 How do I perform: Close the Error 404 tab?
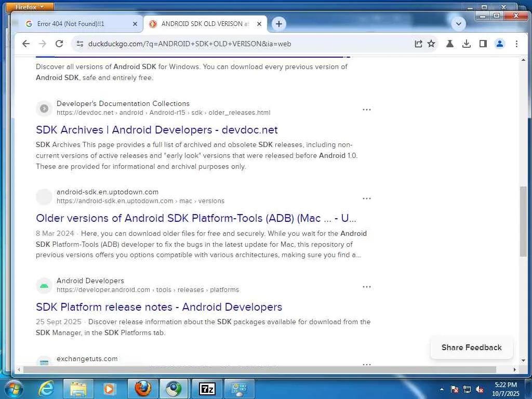135,24
